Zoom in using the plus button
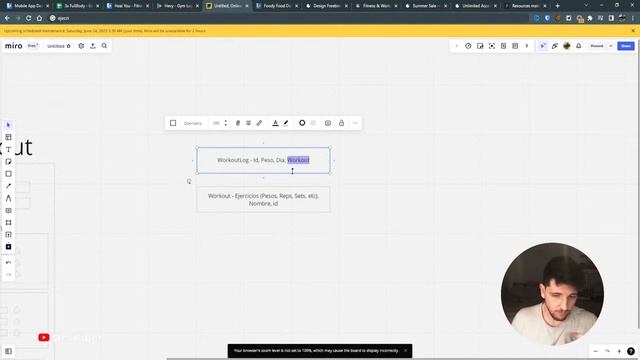 619,351
